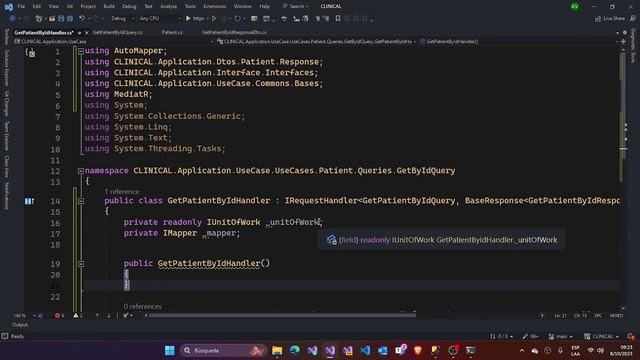
Task: Open the Notifications side tab
Action: tap(6, 196)
